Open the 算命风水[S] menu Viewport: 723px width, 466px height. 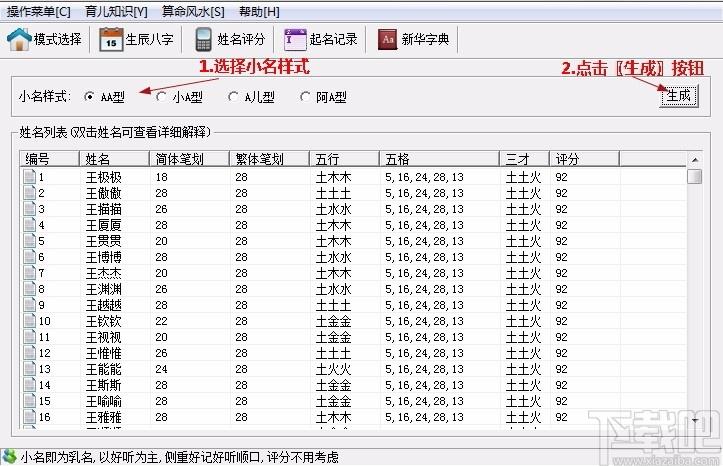(193, 12)
